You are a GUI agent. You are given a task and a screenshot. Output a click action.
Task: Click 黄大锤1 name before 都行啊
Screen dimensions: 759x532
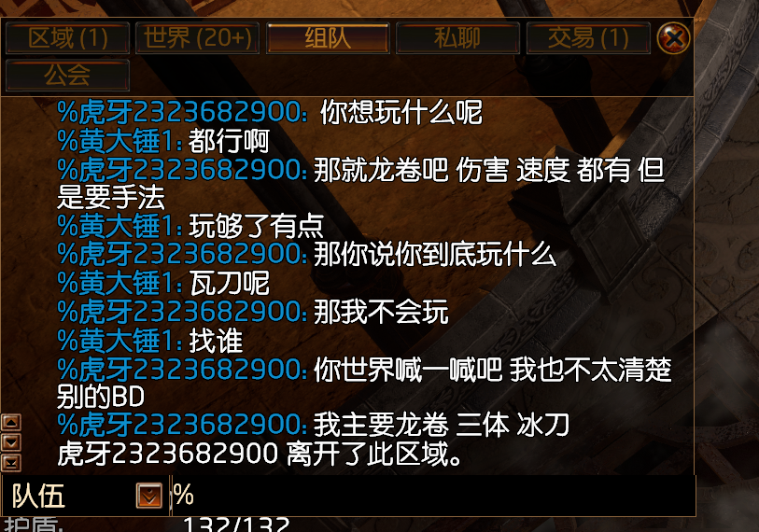click(x=119, y=141)
